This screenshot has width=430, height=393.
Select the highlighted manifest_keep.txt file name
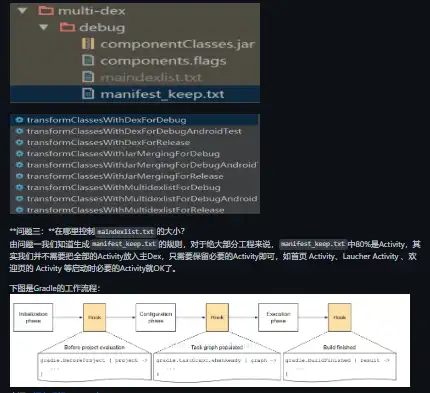(162, 94)
